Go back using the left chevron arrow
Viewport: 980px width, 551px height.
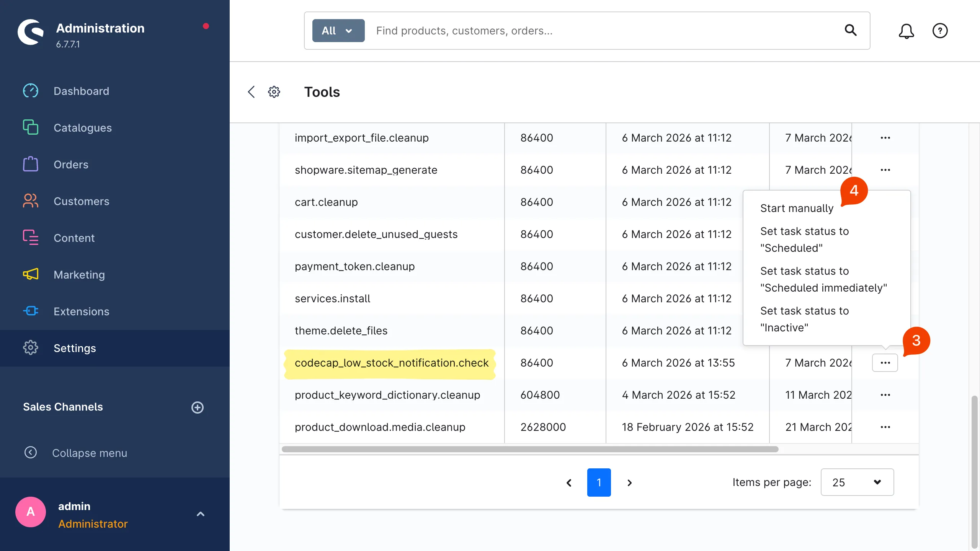(x=251, y=92)
